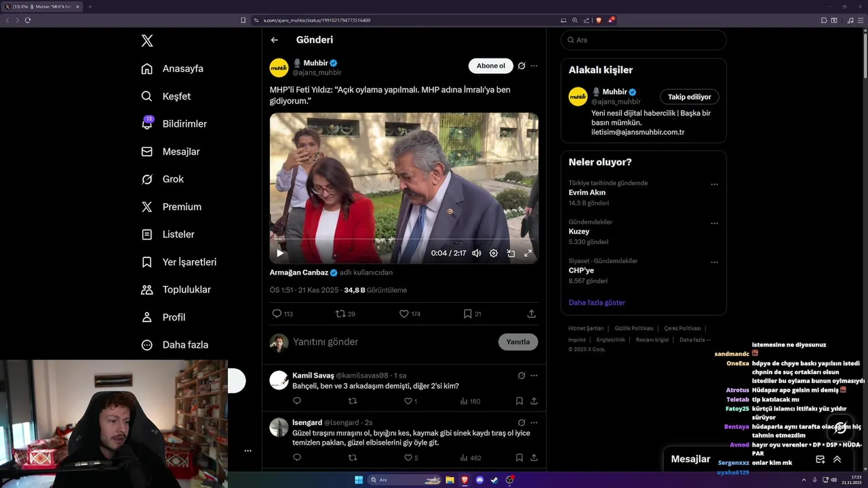Open Profil page
The width and height of the screenshot is (868, 488).
click(x=163, y=317)
